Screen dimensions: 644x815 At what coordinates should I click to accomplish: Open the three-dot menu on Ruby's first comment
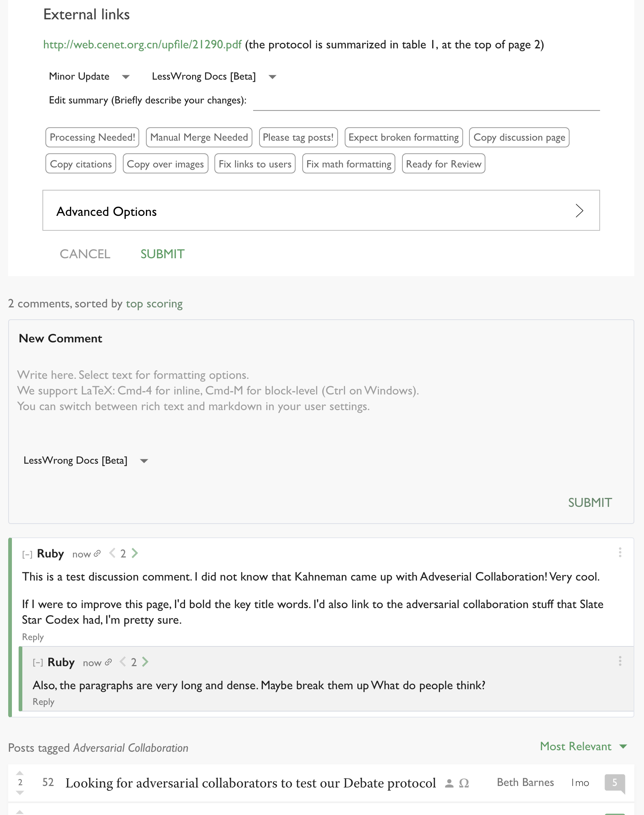[x=620, y=552]
